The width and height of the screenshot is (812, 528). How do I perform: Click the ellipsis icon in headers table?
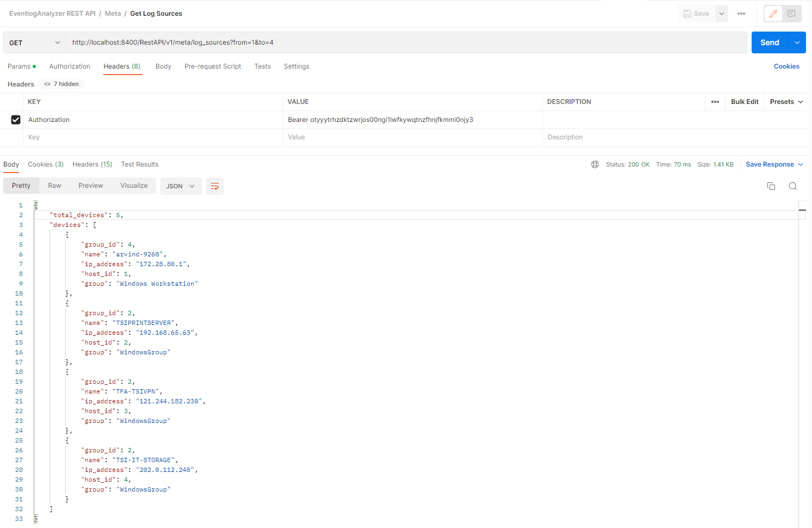click(x=715, y=101)
